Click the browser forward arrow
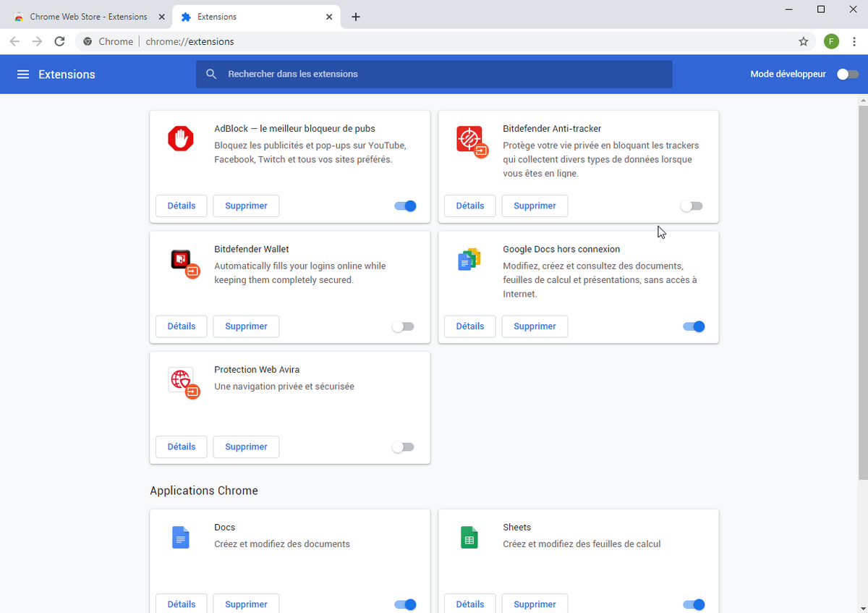The height and width of the screenshot is (613, 868). (x=37, y=41)
